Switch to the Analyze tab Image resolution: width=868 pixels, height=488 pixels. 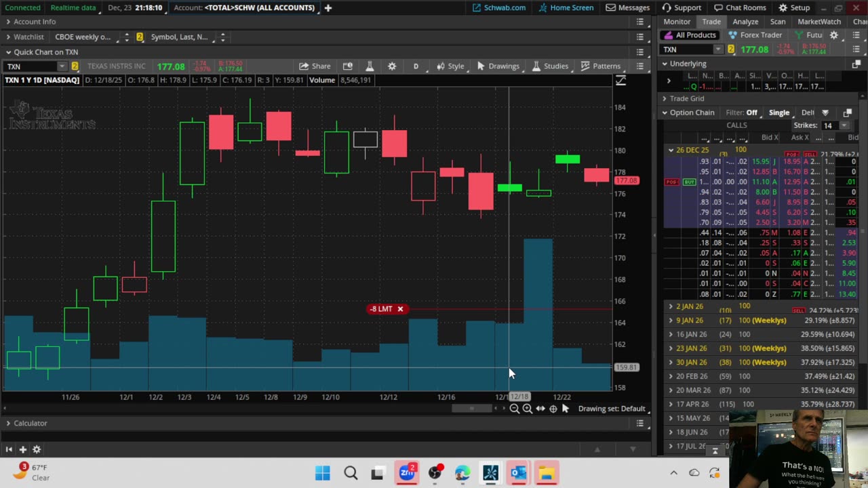745,22
